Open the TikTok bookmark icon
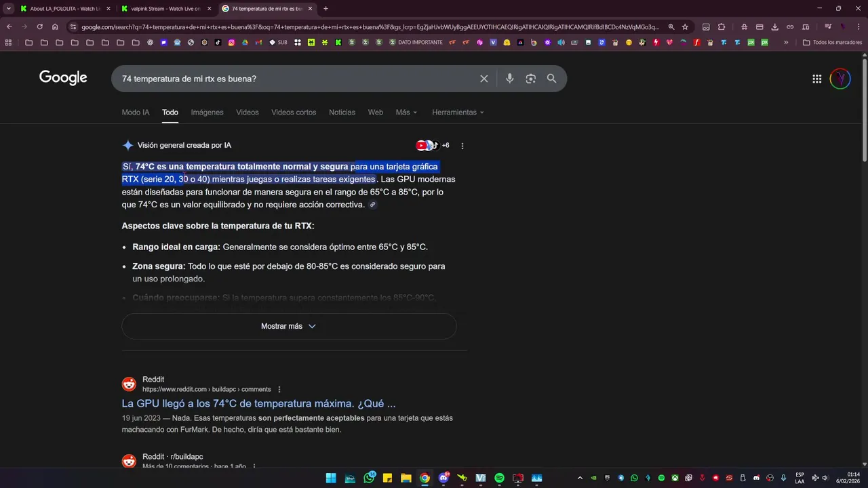 coord(218,42)
